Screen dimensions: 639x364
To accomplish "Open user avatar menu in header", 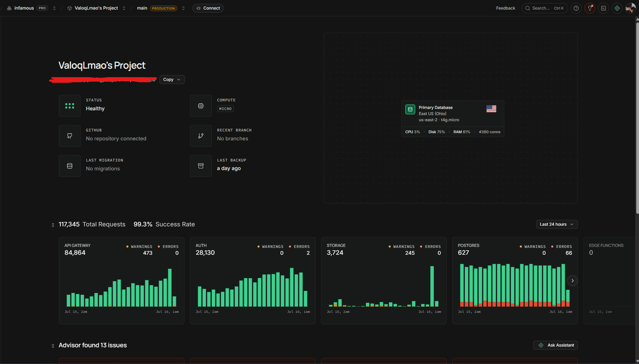I will coord(630,8).
